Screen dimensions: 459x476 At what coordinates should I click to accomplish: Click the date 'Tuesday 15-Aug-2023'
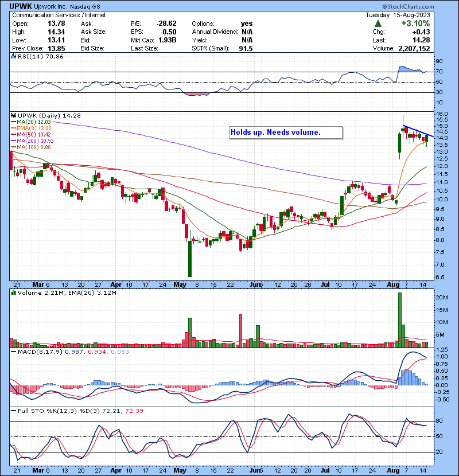pos(398,15)
